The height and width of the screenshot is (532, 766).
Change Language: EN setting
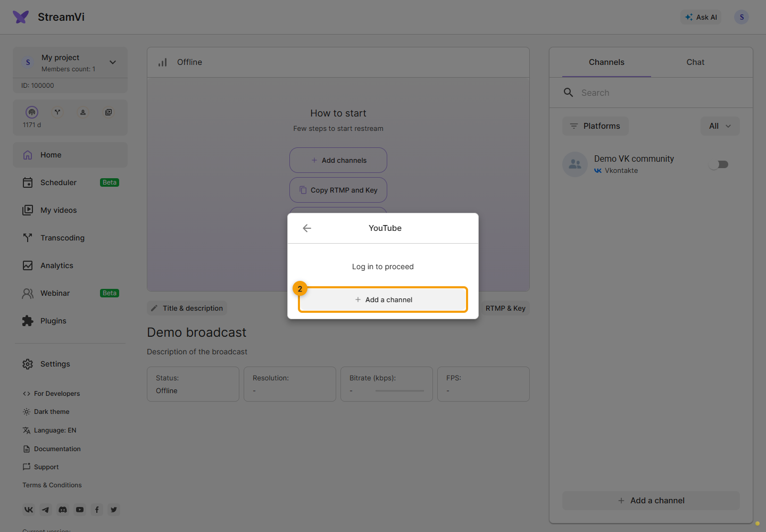[49, 430]
